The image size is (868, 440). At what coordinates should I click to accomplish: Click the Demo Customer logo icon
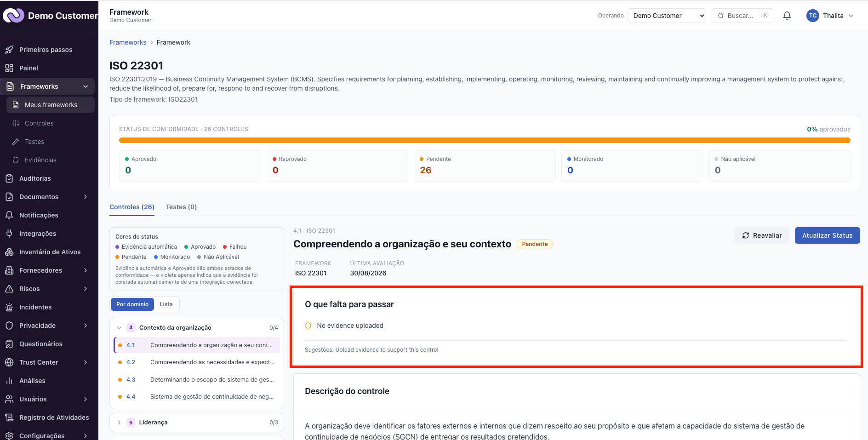point(13,16)
